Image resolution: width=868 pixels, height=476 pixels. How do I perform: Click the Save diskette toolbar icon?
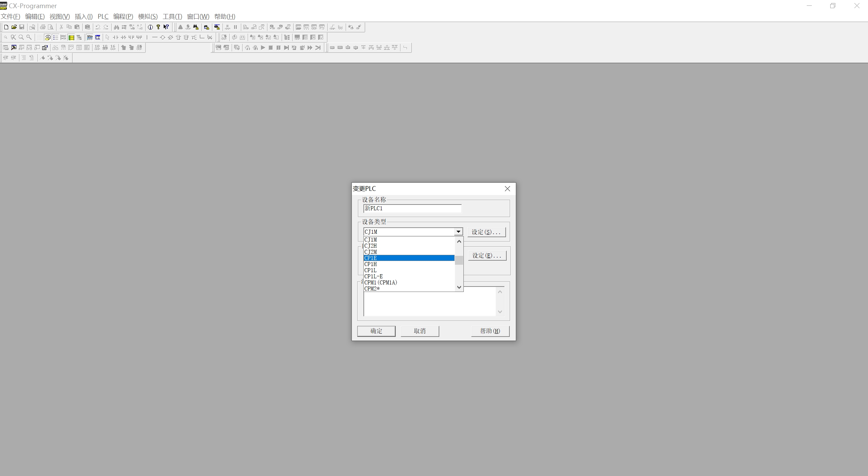click(22, 27)
